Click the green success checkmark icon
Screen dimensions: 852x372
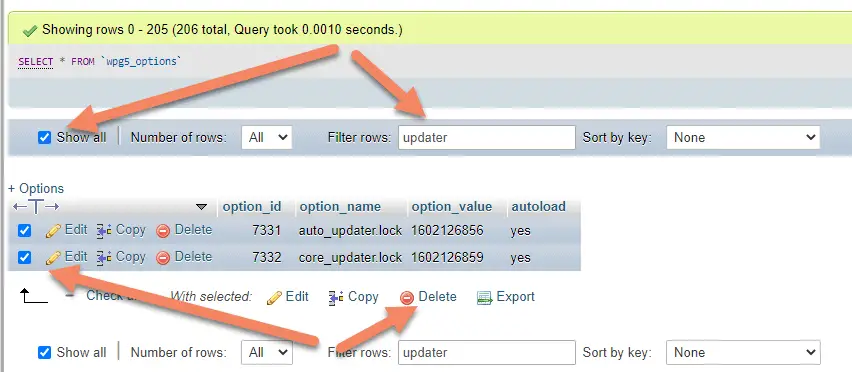30,31
